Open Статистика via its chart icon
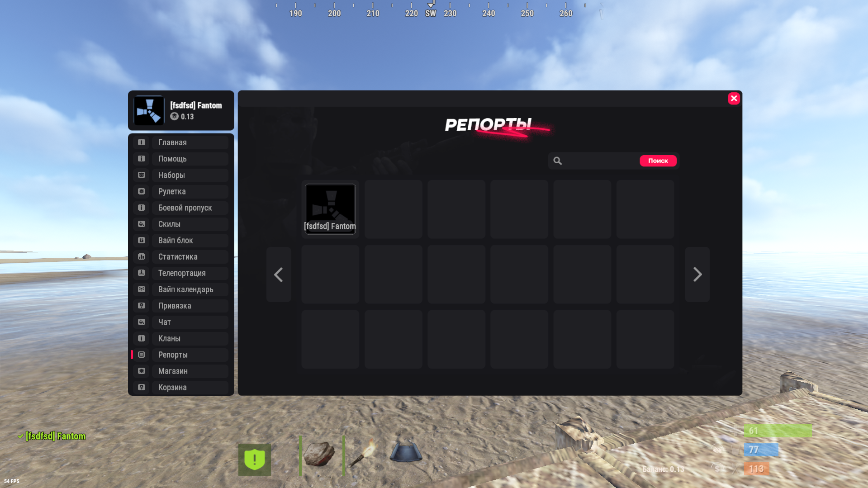Image resolution: width=868 pixels, height=488 pixels. point(141,256)
